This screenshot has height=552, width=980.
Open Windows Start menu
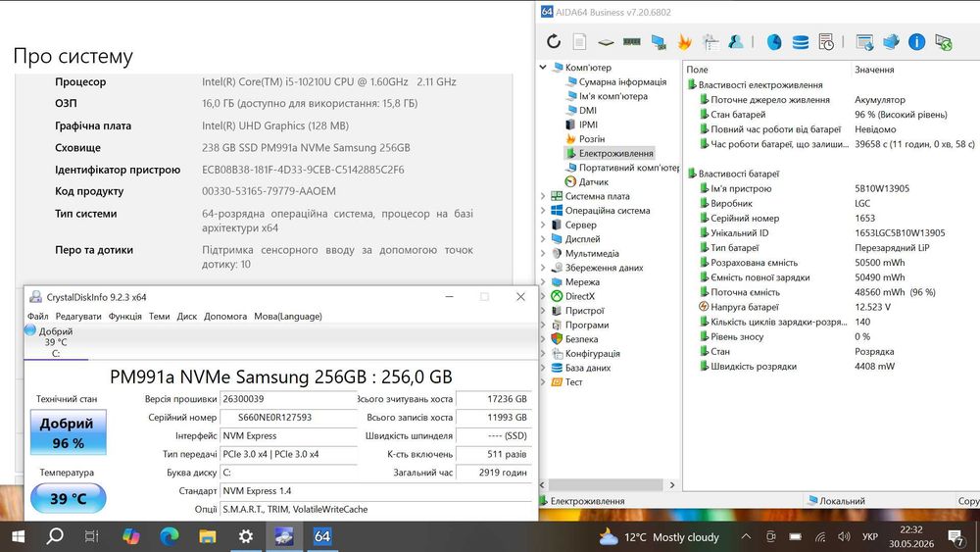click(18, 536)
